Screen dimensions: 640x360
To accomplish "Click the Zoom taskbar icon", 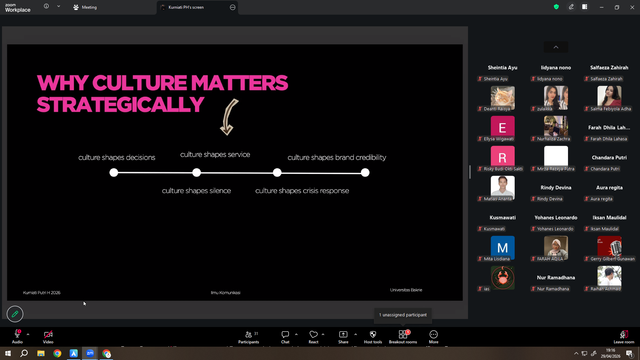I will click(90, 353).
